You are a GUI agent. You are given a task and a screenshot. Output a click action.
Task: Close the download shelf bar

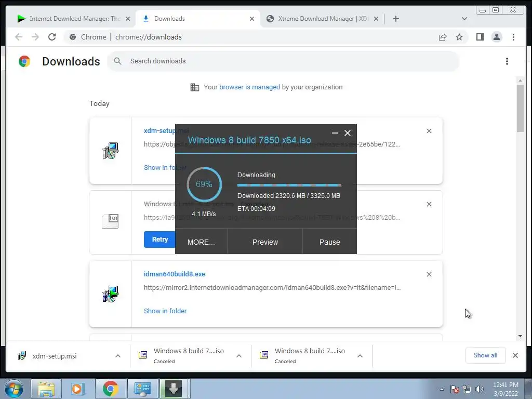pyautogui.click(x=515, y=355)
